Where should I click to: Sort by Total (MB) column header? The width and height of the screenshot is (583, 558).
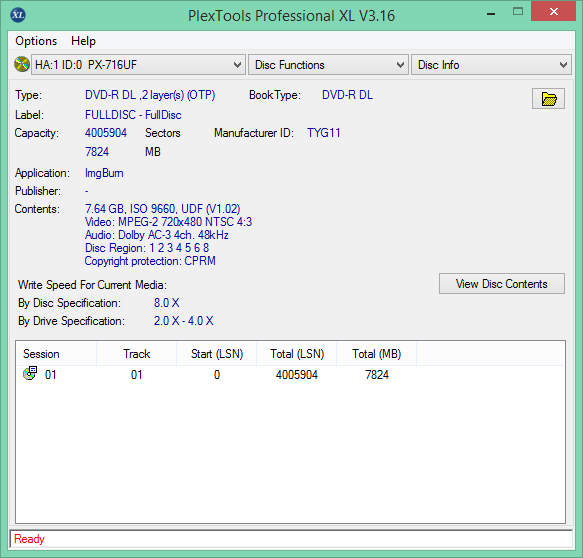[377, 354]
